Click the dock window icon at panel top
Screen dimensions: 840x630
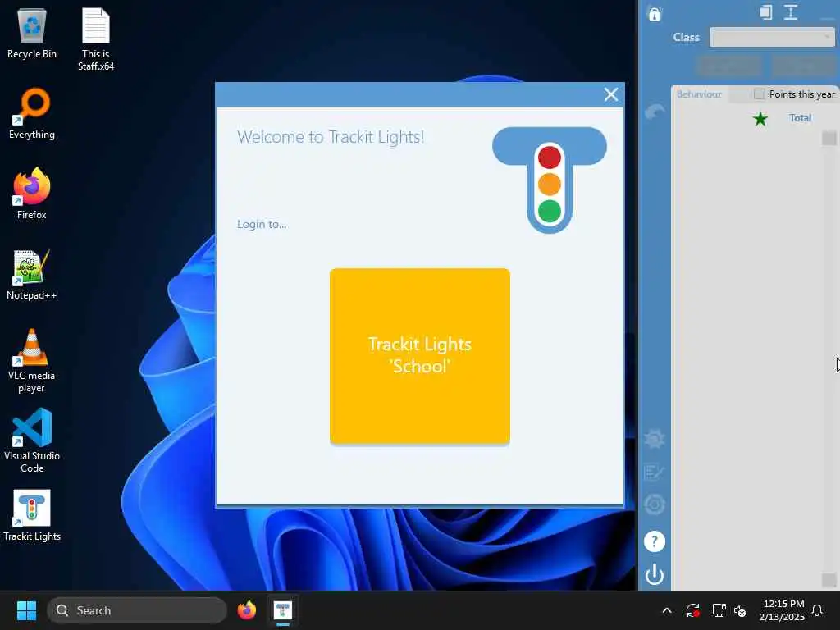[766, 12]
